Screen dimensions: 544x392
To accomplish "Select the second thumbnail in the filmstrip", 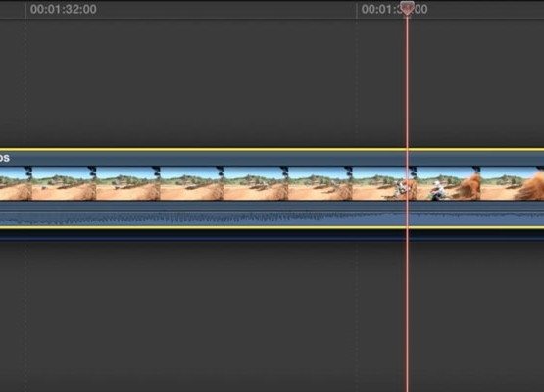I will click(x=64, y=183).
